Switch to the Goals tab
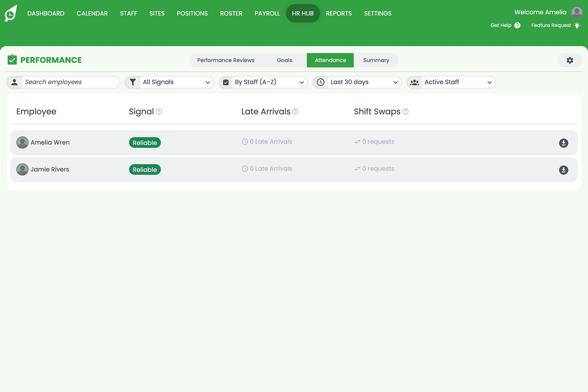The width and height of the screenshot is (588, 392). [285, 60]
